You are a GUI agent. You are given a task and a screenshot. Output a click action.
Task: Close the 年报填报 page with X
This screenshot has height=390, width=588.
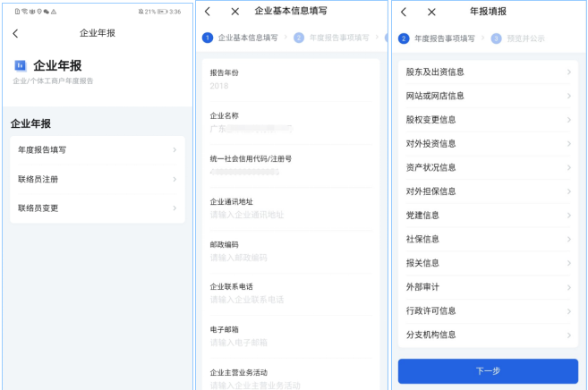point(431,12)
